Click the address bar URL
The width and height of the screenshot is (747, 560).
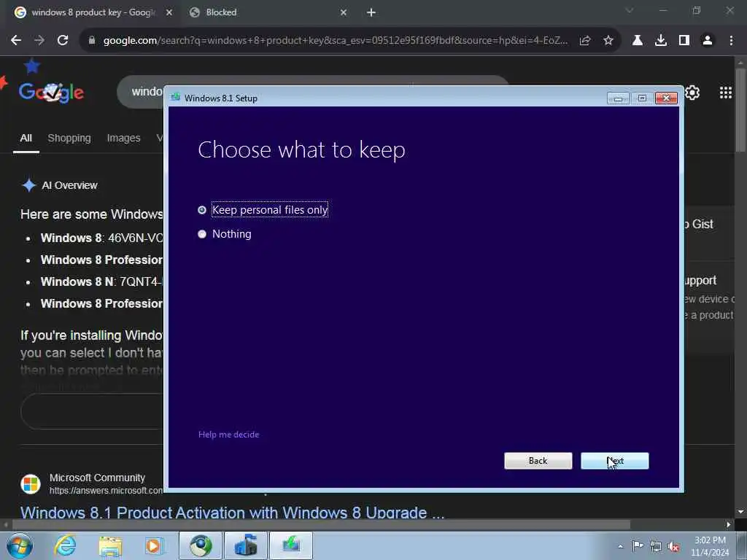[x=336, y=41]
